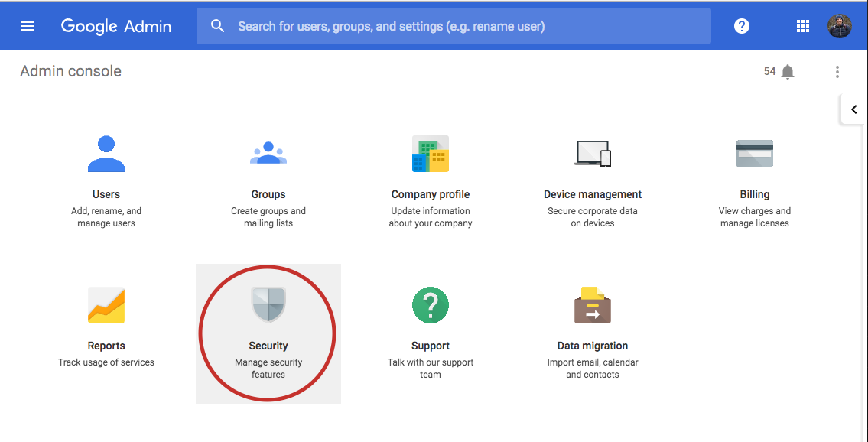Show the notifications bell with 54 alerts
The image size is (868, 442).
pos(788,72)
